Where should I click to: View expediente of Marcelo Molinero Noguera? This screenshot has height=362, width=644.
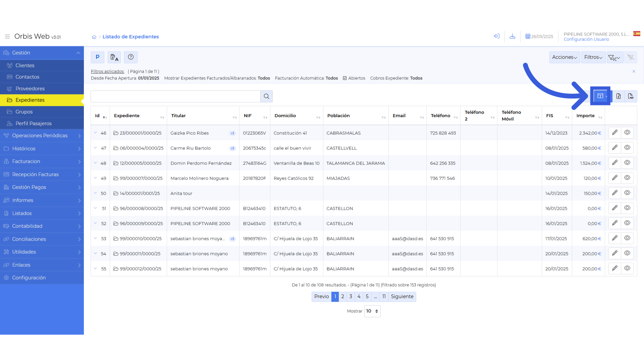click(627, 178)
